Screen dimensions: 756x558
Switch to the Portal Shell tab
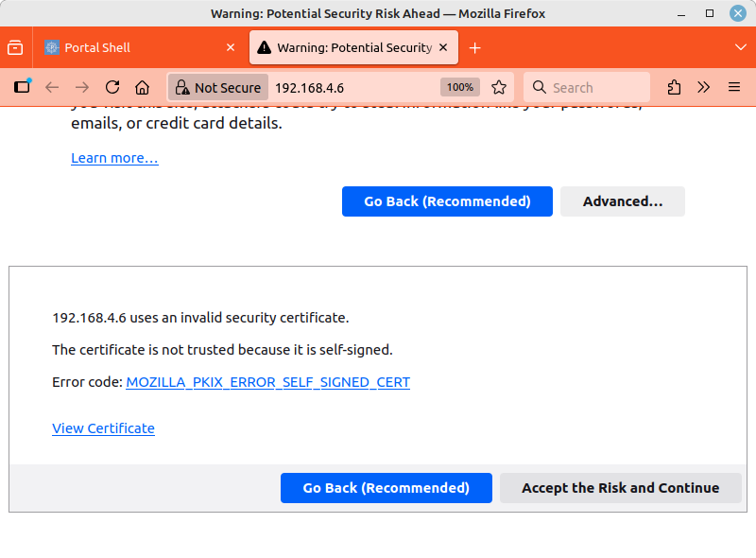click(132, 47)
